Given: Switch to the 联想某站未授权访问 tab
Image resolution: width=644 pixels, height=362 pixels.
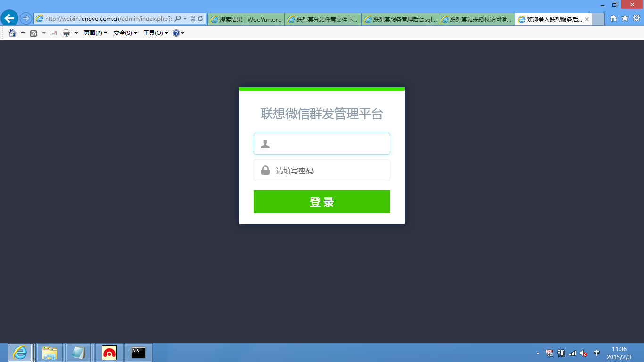Looking at the screenshot, I should [477, 19].
